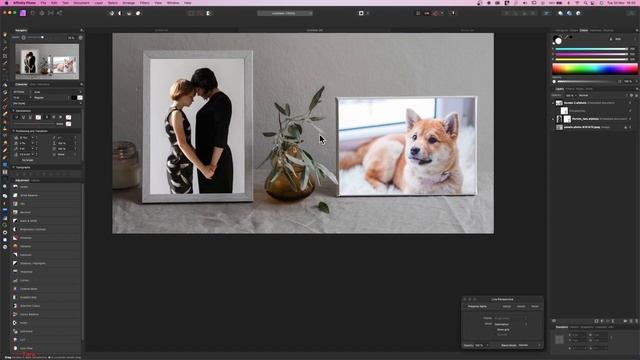Pick colour with the Colour panel eyedropper
640x360 pixels.
click(566, 37)
